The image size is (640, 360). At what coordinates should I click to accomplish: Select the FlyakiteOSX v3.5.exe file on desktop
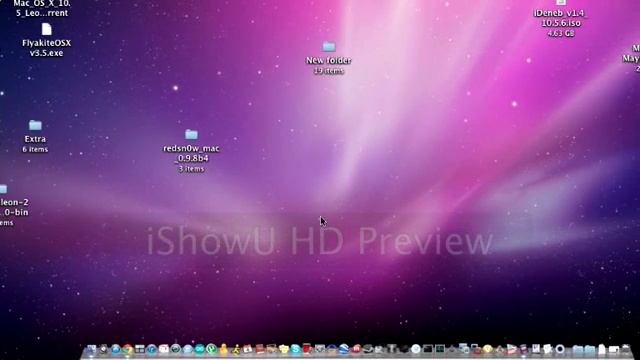pos(46,40)
